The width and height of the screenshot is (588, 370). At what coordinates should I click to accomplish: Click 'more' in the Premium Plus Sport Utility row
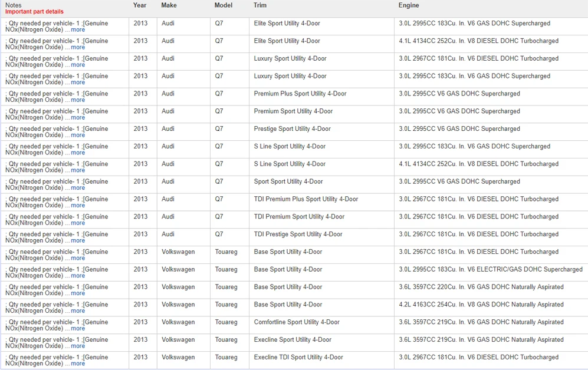click(x=78, y=100)
